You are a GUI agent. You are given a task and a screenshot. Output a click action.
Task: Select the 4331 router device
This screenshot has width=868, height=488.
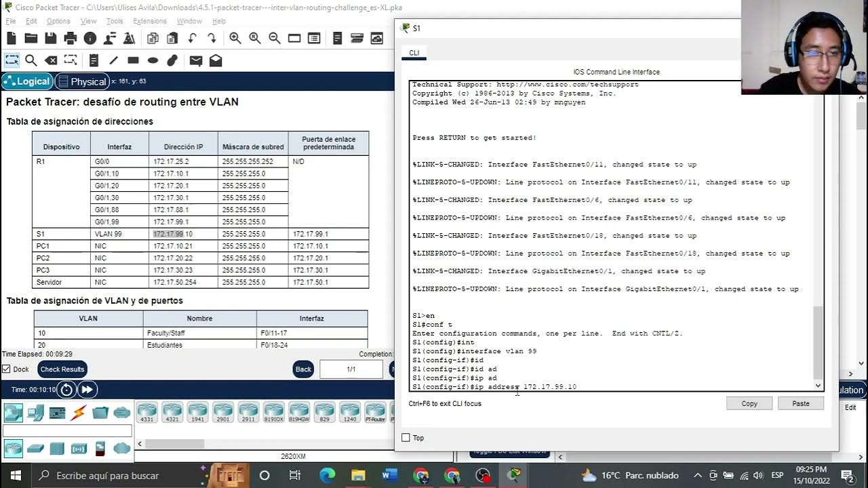[147, 412]
